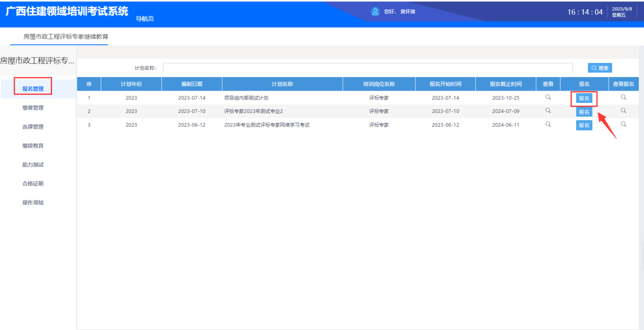Screen dimensions: 644x330
Task: Click the user avatar icon in header
Action: (375, 12)
